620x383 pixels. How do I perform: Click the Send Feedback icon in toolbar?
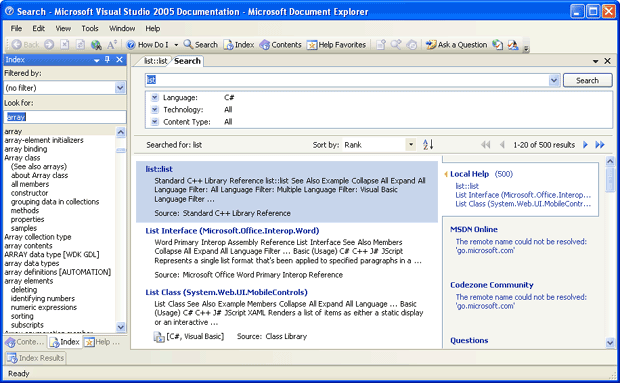(513, 45)
